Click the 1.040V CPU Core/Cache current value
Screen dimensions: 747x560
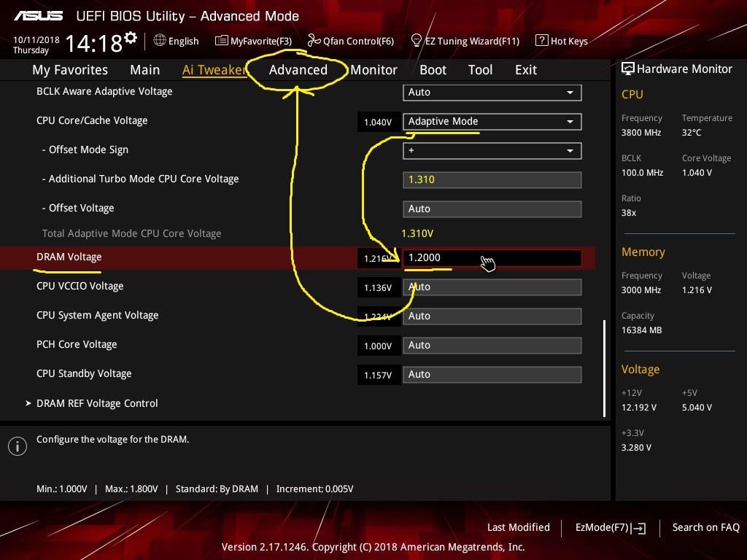379,122
